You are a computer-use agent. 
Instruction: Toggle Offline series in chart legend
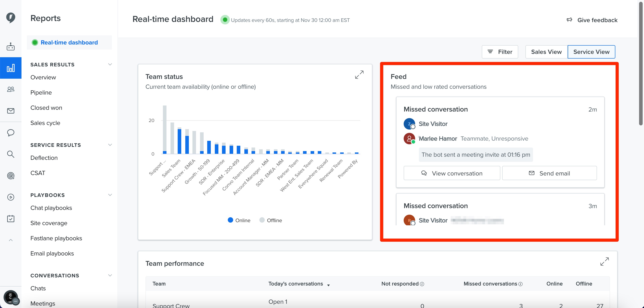(271, 220)
